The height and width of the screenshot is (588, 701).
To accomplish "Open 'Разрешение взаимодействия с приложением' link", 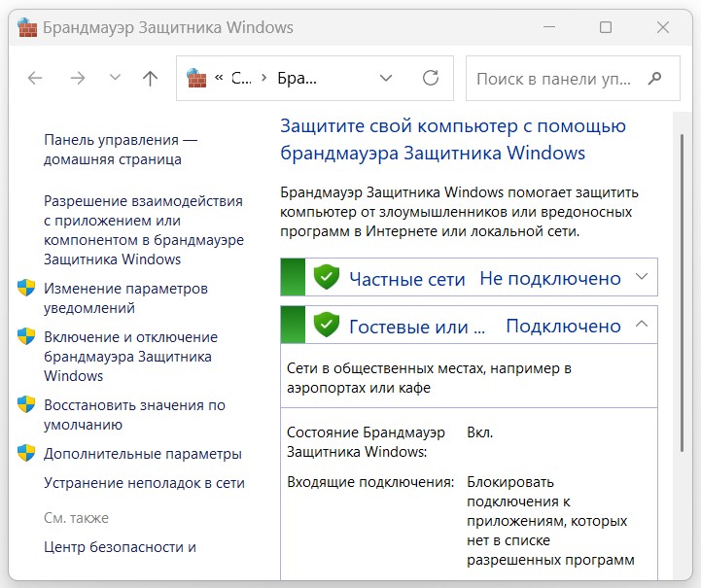I will [x=144, y=230].
